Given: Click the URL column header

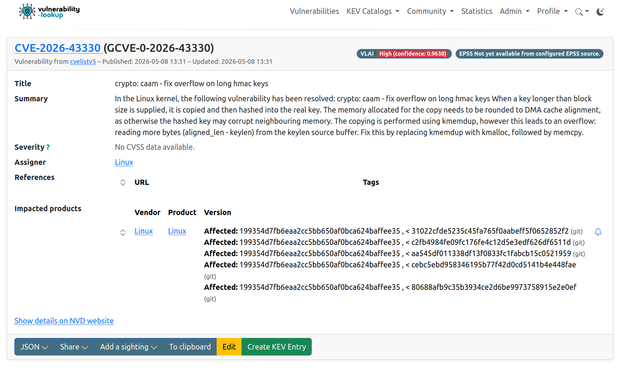Looking at the screenshot, I should tap(142, 182).
